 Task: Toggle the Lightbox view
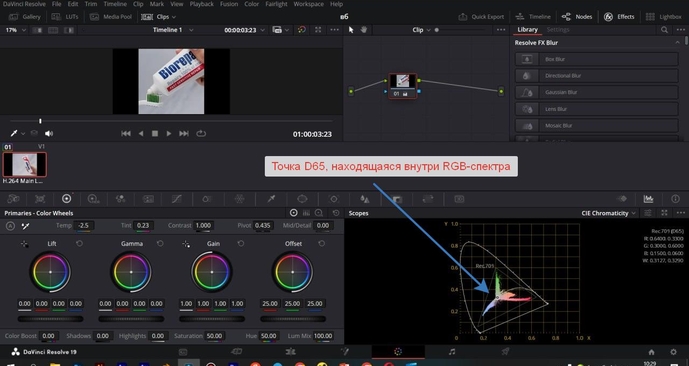pos(664,17)
